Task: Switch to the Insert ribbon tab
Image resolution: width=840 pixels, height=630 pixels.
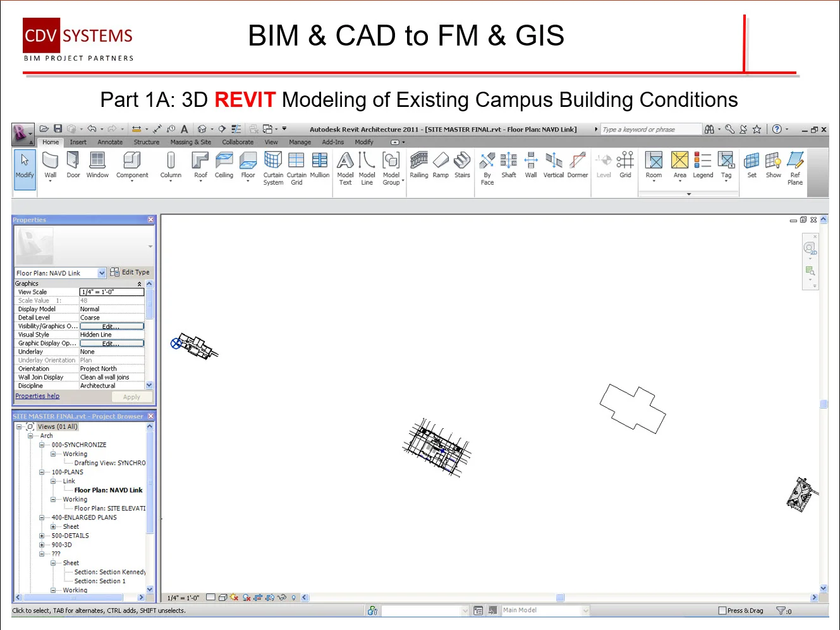Action: (78, 142)
